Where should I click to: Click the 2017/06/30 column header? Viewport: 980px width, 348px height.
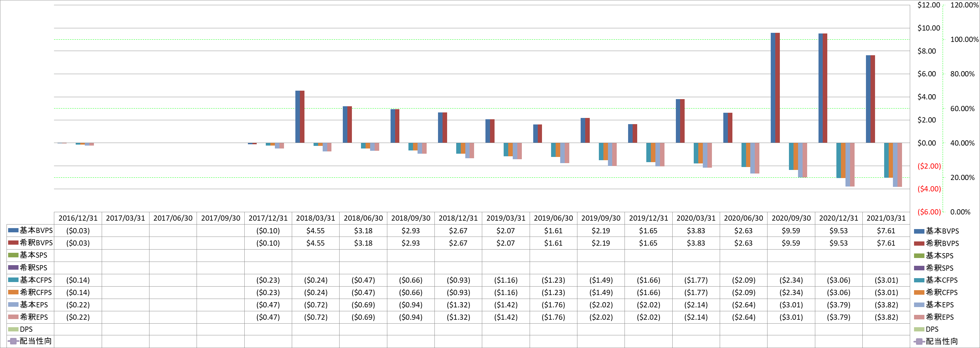173,218
